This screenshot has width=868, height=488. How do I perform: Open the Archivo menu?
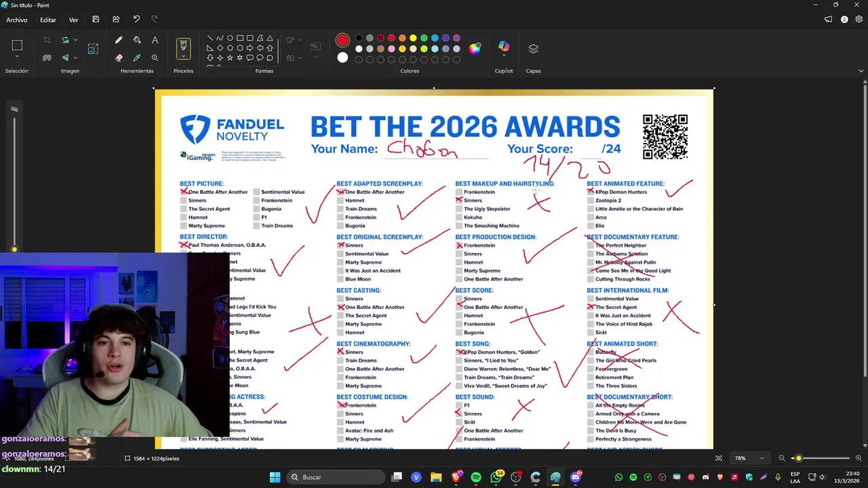click(17, 20)
